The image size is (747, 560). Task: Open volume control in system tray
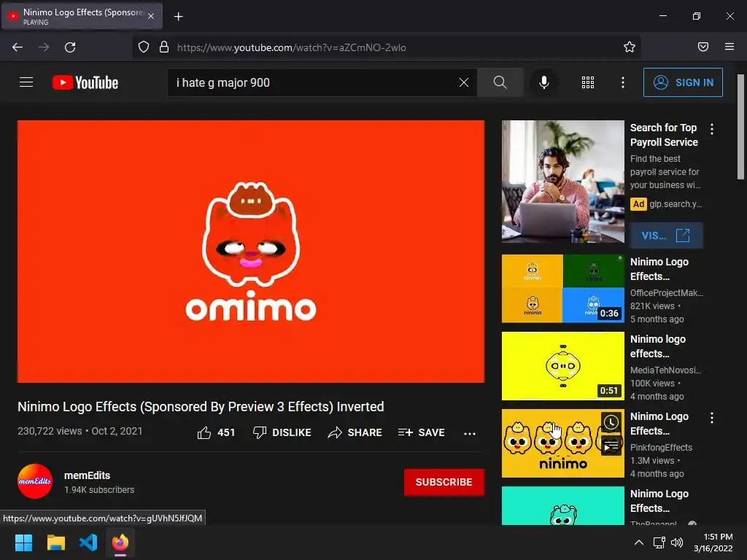coord(676,542)
